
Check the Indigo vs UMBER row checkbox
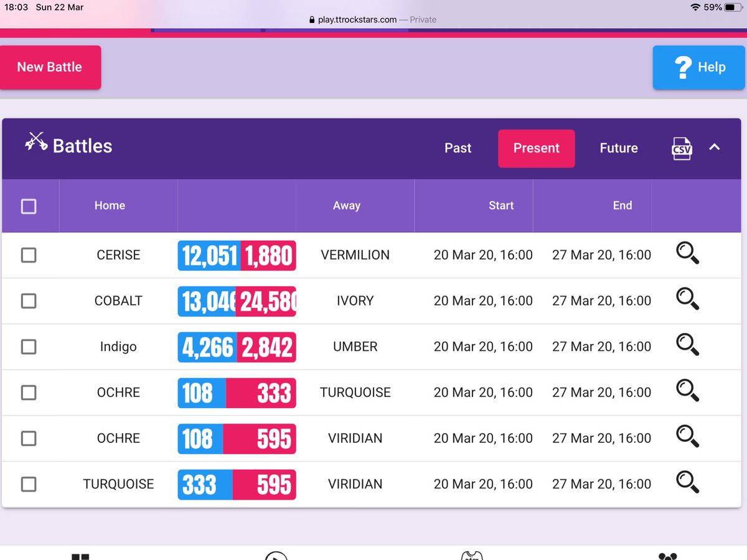coord(29,347)
